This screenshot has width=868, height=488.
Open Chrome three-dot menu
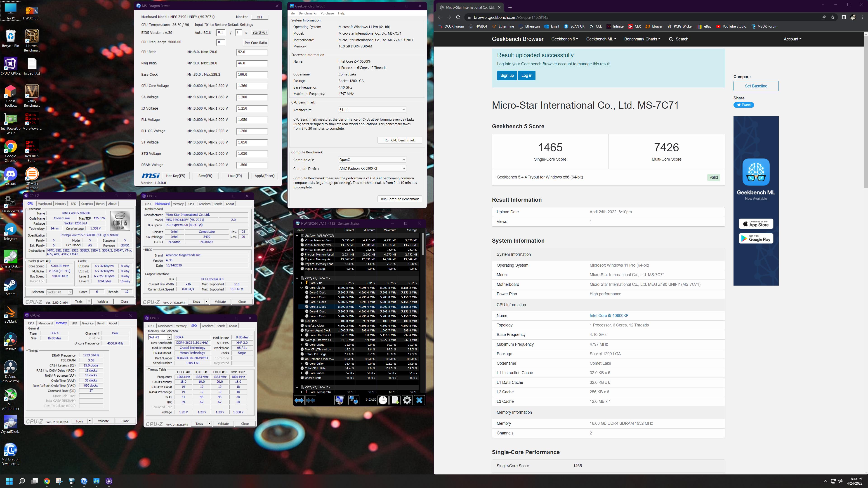click(862, 17)
